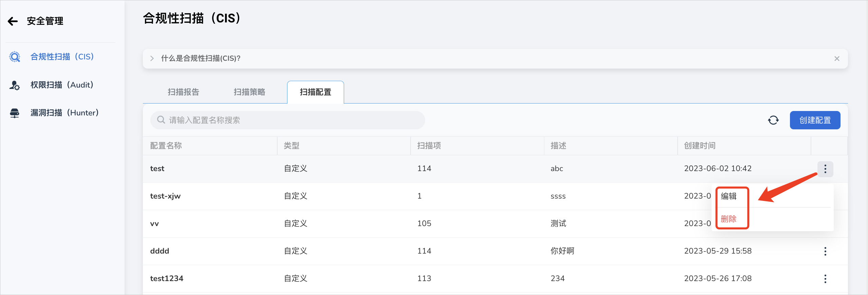This screenshot has height=295, width=868.
Task: Click the 创建配置 button
Action: coord(815,120)
